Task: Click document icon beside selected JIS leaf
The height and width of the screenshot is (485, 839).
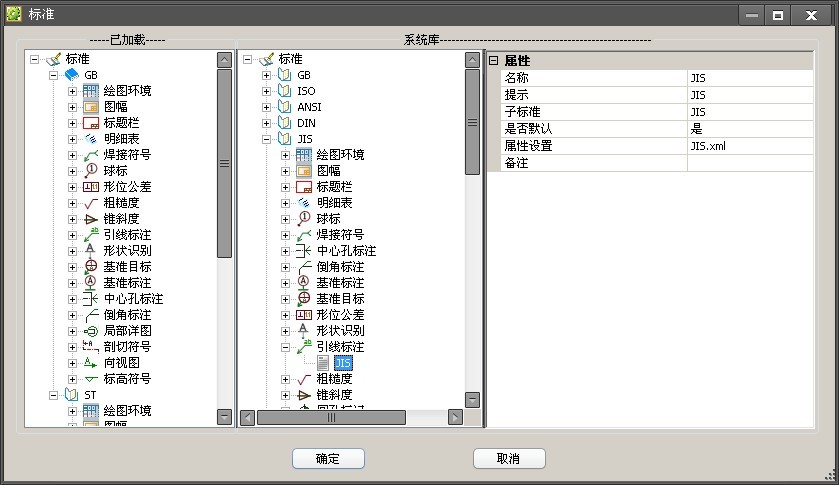Action: tap(323, 363)
